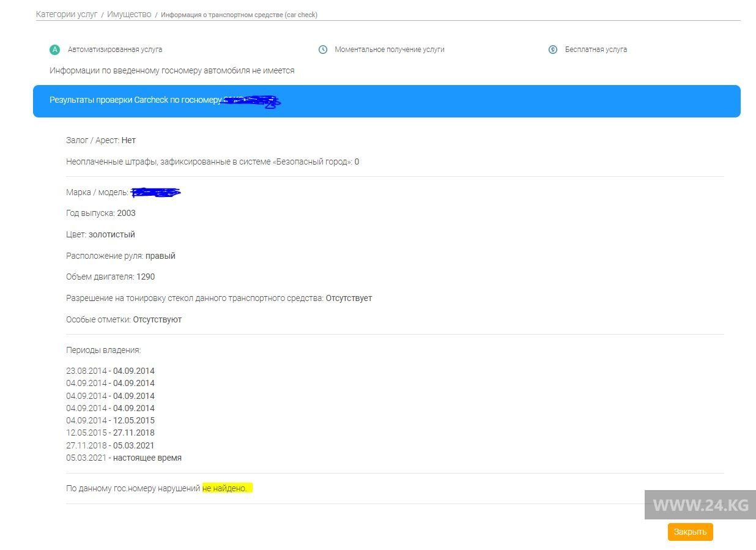Go to the Имущество breadcrumb
Image resolution: width=756 pixels, height=550 pixels.
(x=129, y=14)
